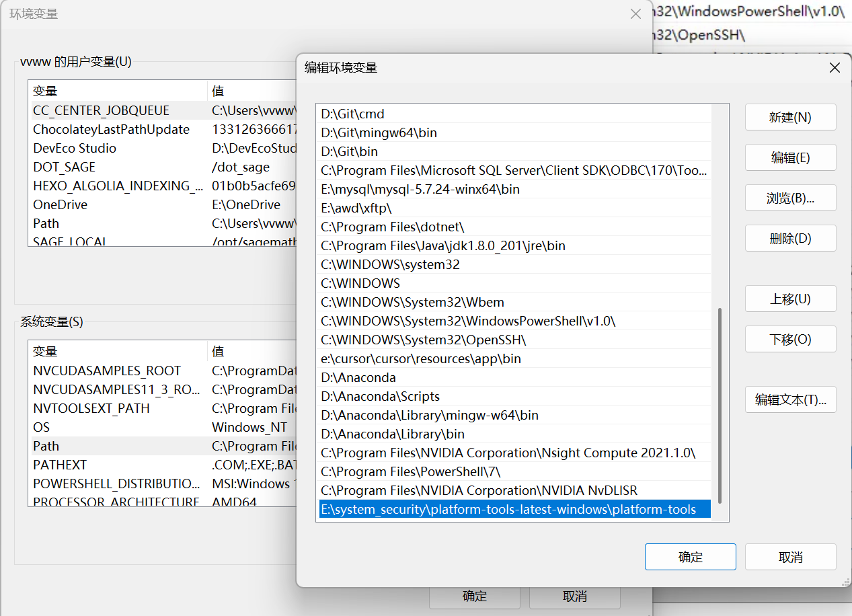Select the C:\Program Files\dotnet\ entry
852x616 pixels.
pos(392,227)
